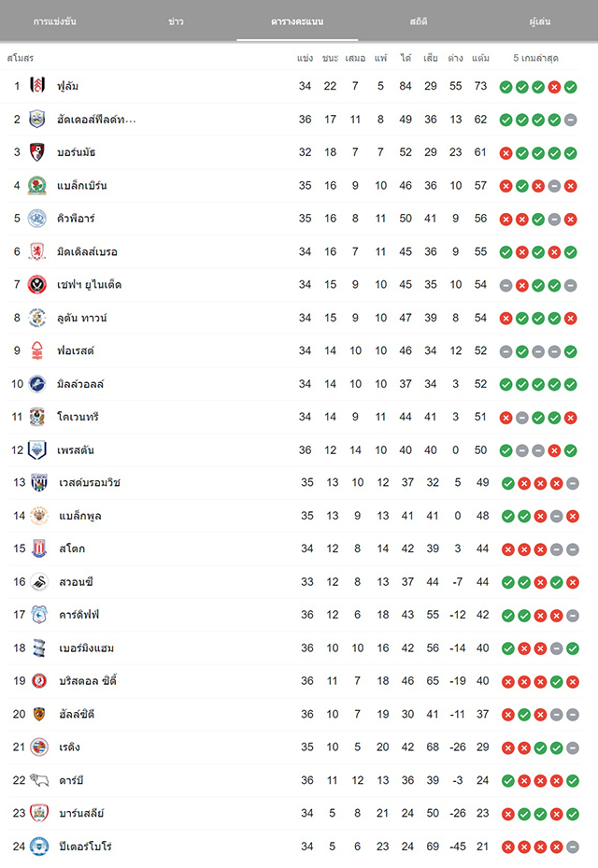
Task: Click the Bournemouth club crest icon
Action: (x=37, y=152)
